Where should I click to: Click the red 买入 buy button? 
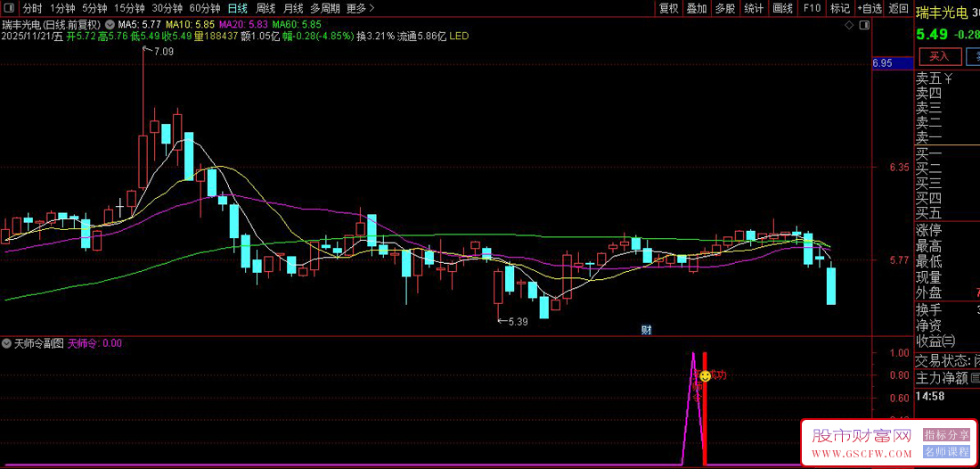click(x=939, y=56)
